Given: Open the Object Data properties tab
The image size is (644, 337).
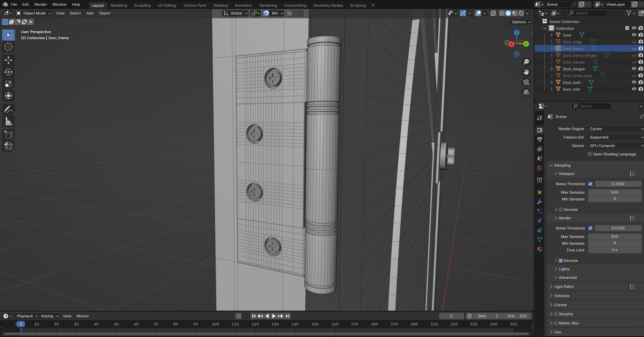Looking at the screenshot, I should tap(540, 240).
